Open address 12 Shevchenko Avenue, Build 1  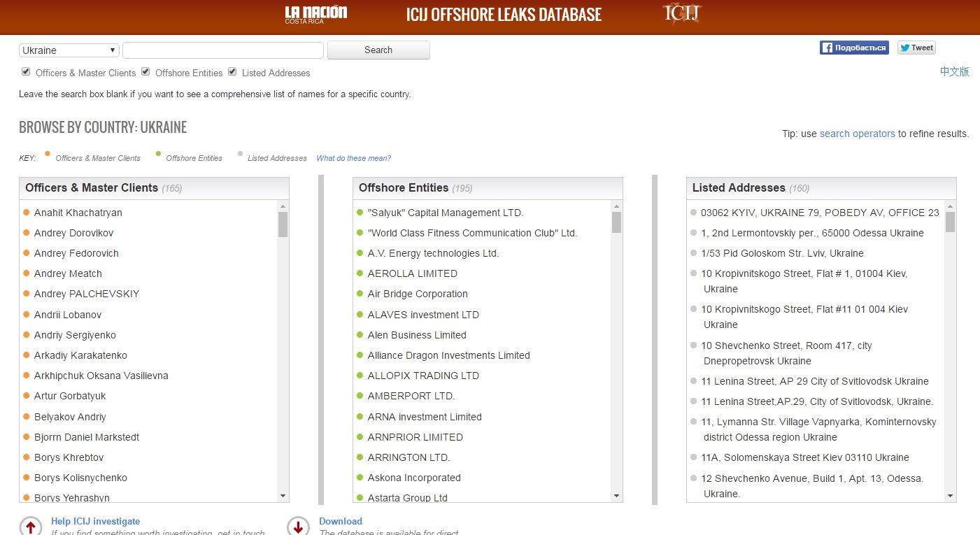[812, 486]
